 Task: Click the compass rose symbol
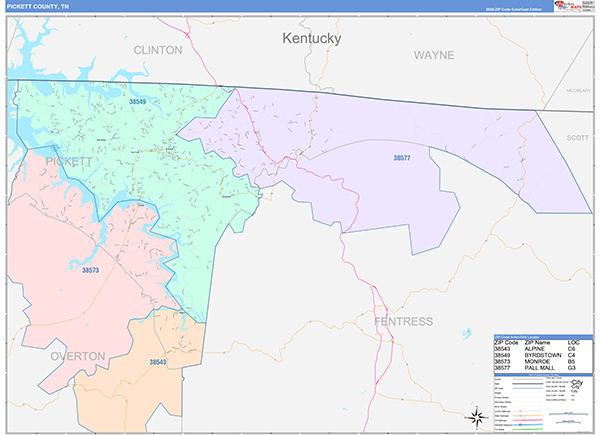pos(477,418)
